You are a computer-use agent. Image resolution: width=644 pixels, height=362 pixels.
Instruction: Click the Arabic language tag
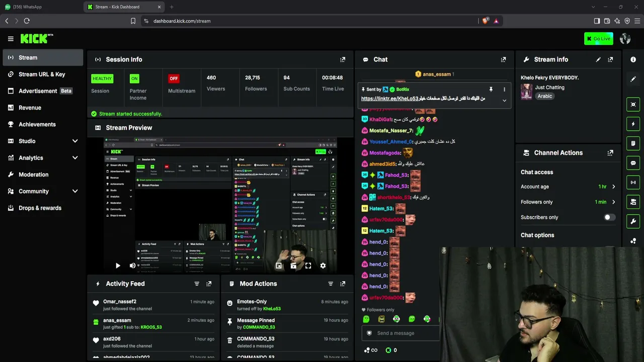(x=544, y=96)
